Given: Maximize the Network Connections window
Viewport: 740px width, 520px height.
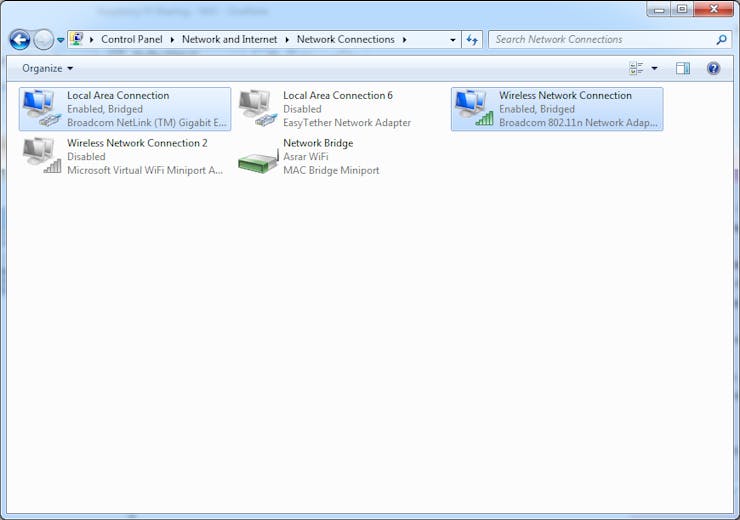Looking at the screenshot, I should point(682,9).
